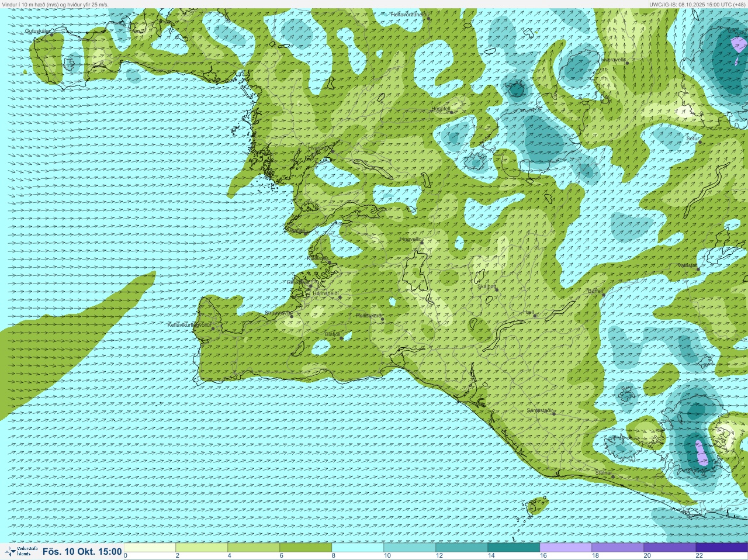Click the Þingvellir station label
Image resolution: width=748 pixels, height=560 pixels.
coord(410,239)
